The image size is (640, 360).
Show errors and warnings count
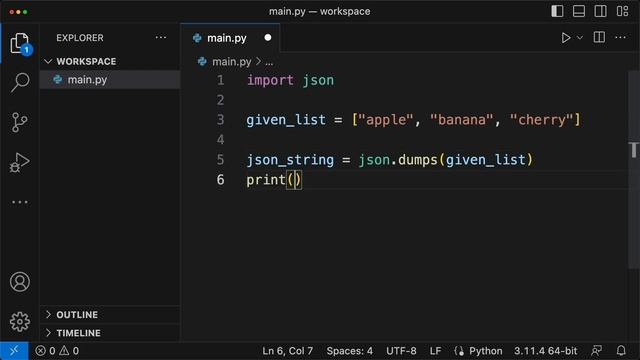[x=57, y=351]
